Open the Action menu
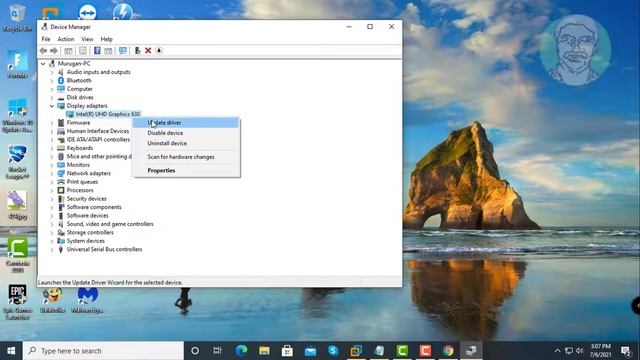The width and height of the screenshot is (640, 360). 66,39
